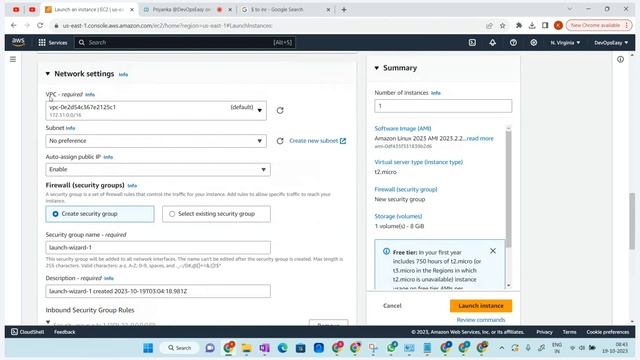Open the Chat icon in taskbar
This screenshot has width=640, height=360.
point(210,348)
